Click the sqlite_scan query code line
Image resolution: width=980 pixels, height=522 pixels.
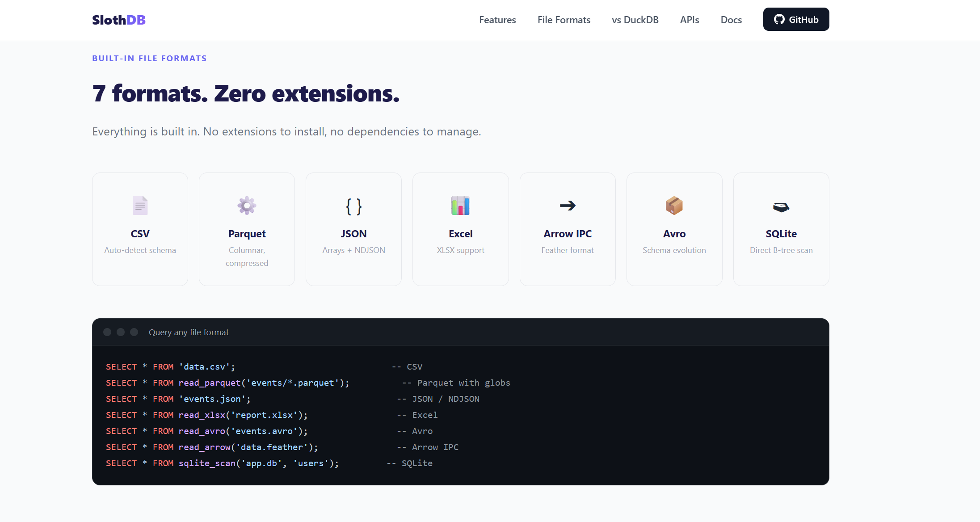click(222, 463)
